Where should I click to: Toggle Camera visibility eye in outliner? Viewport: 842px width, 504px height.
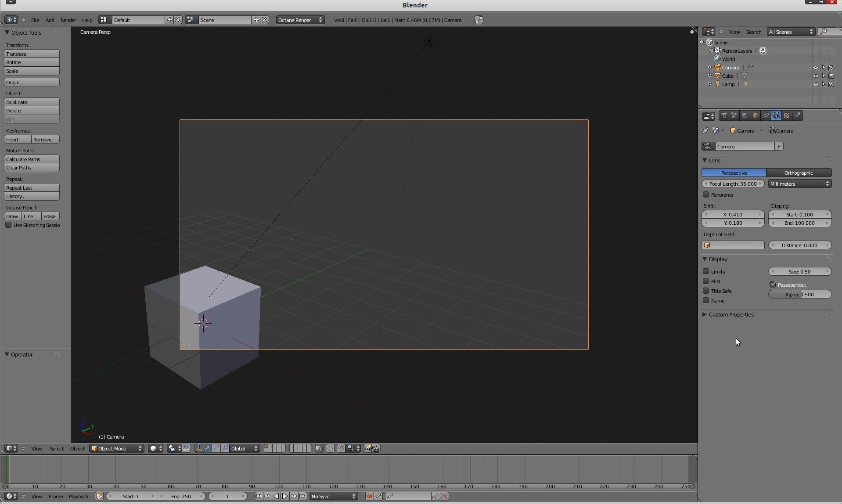click(x=816, y=68)
